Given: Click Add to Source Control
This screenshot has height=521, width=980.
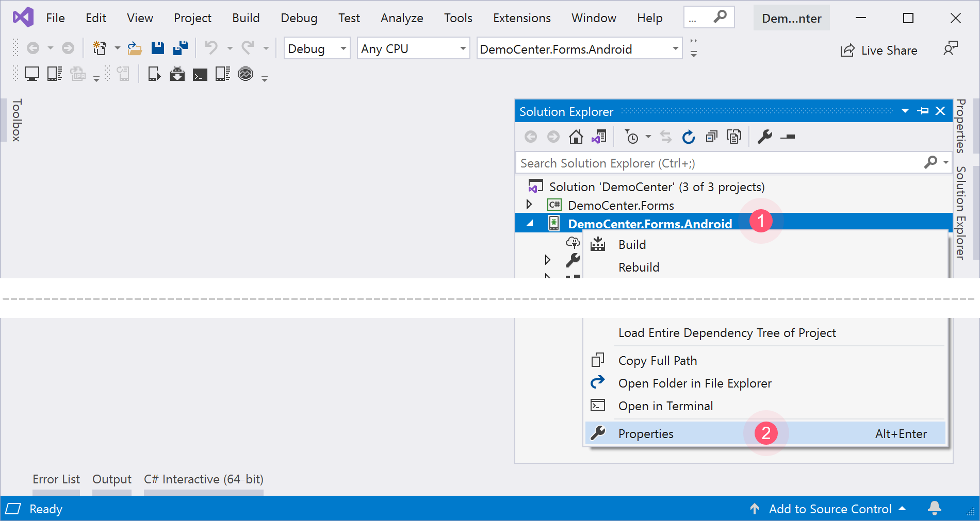Looking at the screenshot, I should (829, 509).
